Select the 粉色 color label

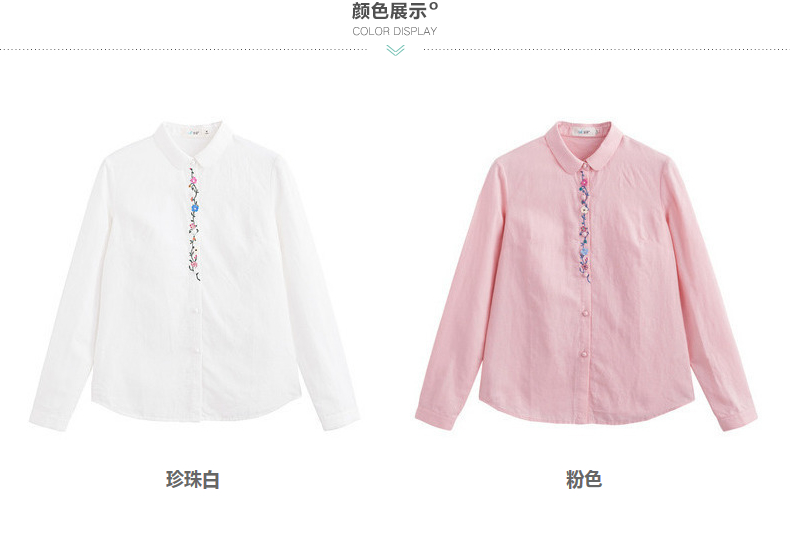pos(584,479)
